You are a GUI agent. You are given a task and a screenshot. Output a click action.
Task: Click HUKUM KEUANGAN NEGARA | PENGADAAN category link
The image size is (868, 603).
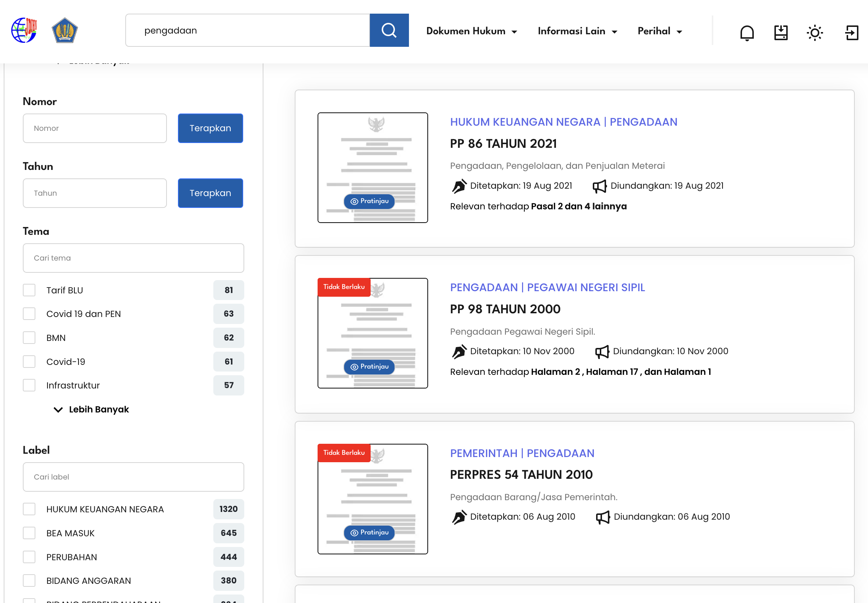pyautogui.click(x=563, y=122)
